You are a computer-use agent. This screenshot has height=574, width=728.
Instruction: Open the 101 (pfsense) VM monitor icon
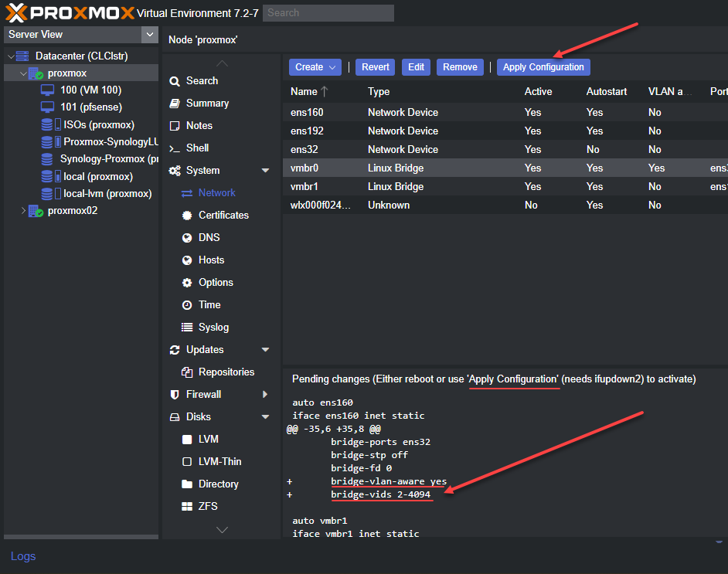47,107
